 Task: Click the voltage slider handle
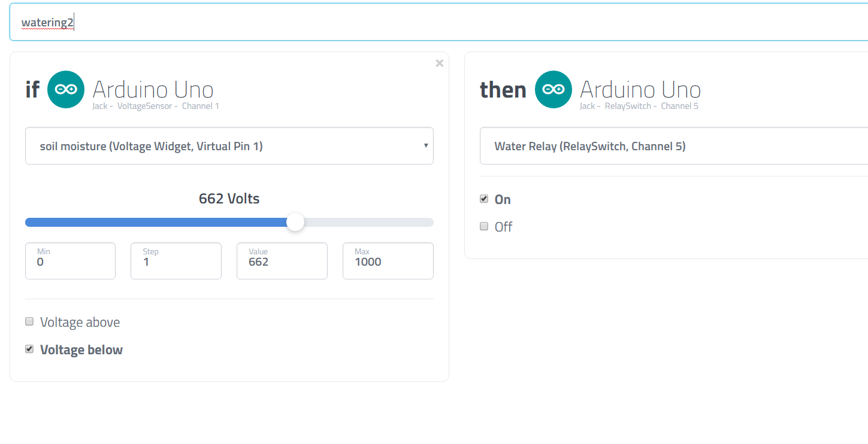(x=295, y=223)
